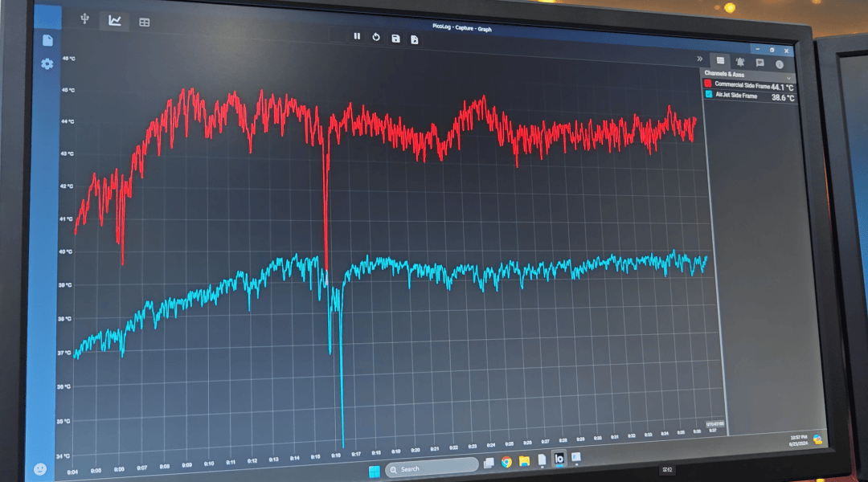Viewport: 868px width, 482px height.
Task: Open the colorful system tray icon
Action: [x=817, y=439]
